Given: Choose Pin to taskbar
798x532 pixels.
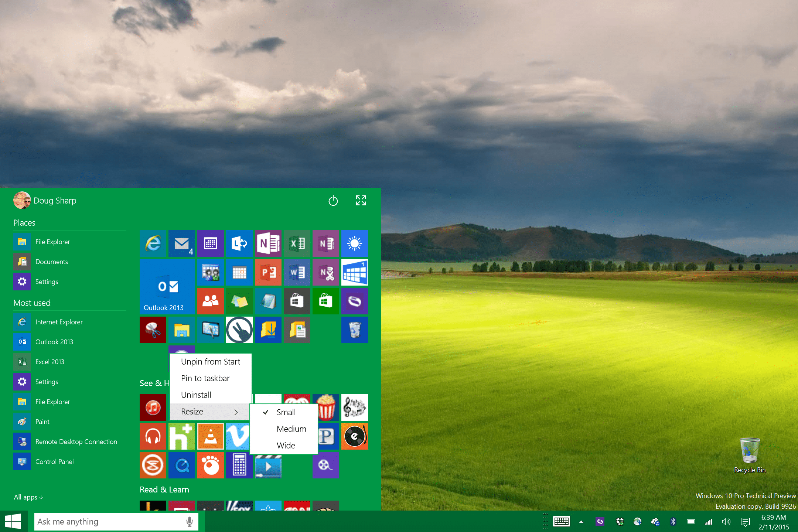Looking at the screenshot, I should click(x=210, y=378).
